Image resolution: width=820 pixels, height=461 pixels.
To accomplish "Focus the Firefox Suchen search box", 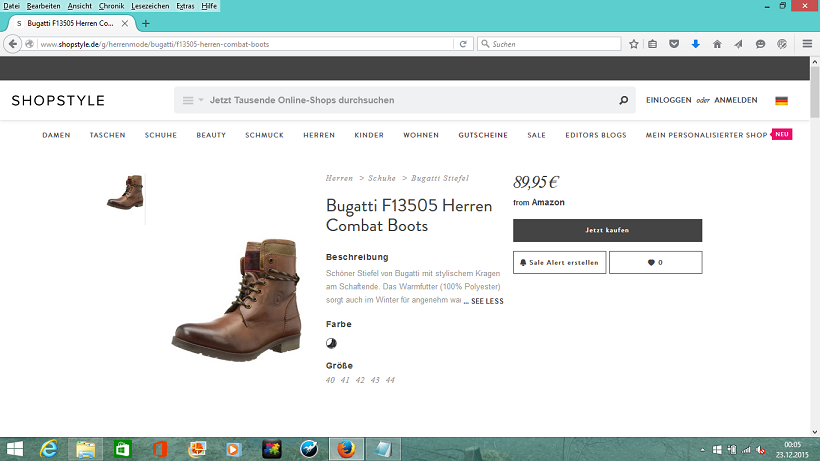I will point(549,44).
